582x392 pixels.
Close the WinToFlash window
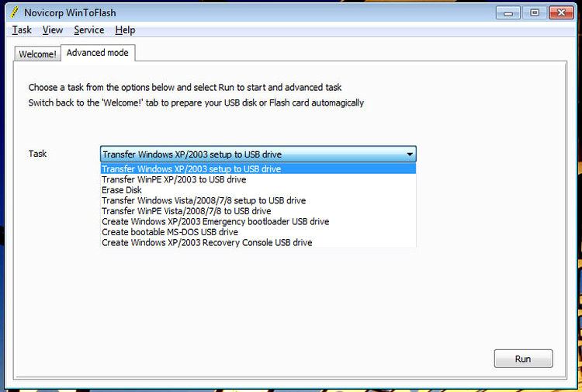point(562,13)
